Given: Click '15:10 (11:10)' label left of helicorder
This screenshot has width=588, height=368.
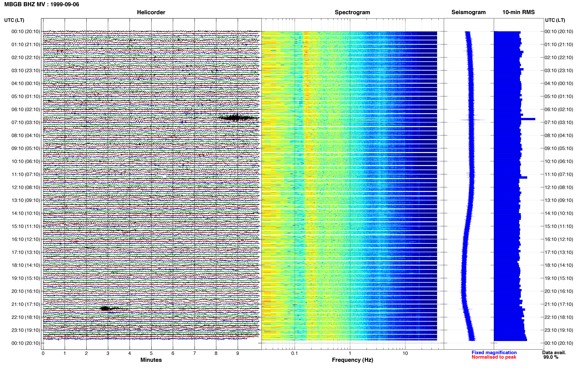Looking at the screenshot, I should 26,226.
